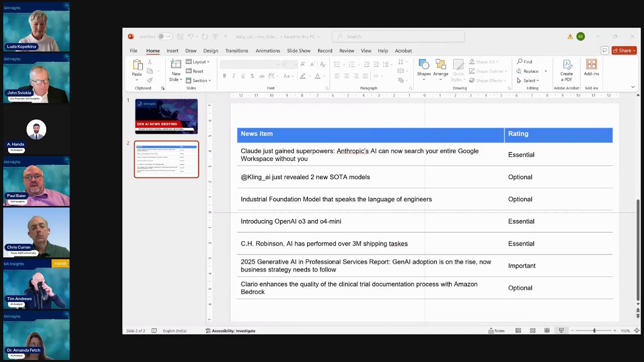Switch to the Design tab

[211, 51]
